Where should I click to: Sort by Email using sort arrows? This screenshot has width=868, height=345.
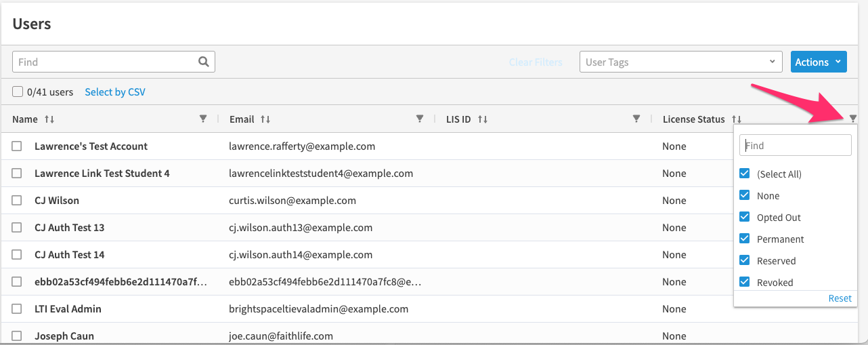coord(265,119)
